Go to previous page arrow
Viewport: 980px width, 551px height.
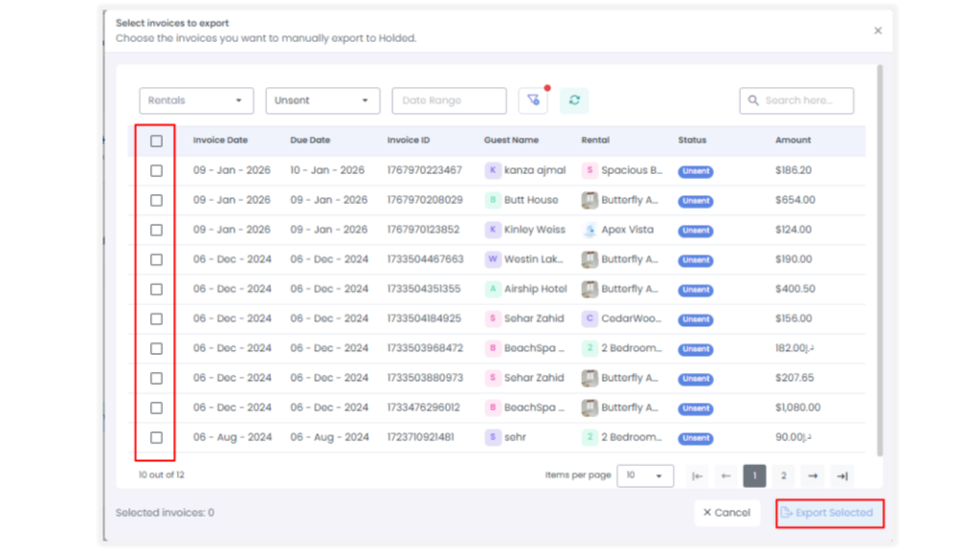[725, 476]
